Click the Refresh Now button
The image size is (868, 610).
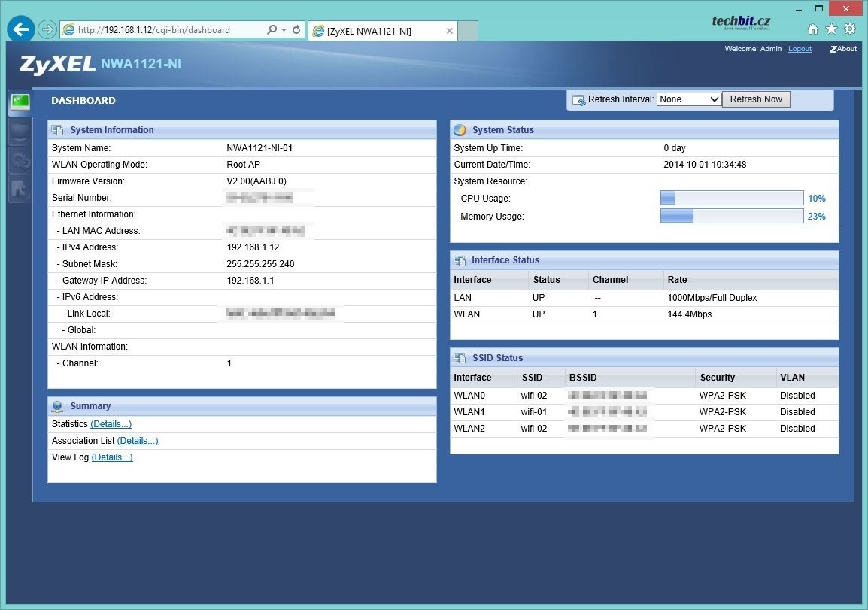[755, 99]
